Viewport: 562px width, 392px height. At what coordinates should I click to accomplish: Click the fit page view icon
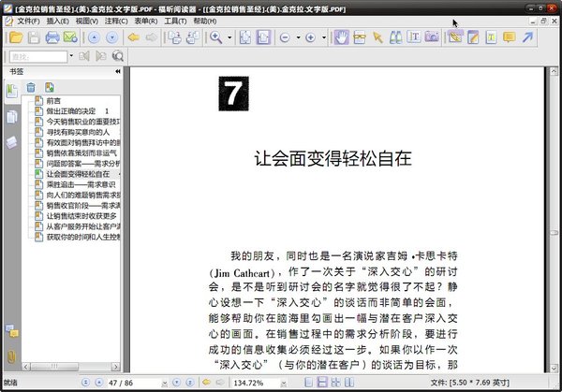245,37
